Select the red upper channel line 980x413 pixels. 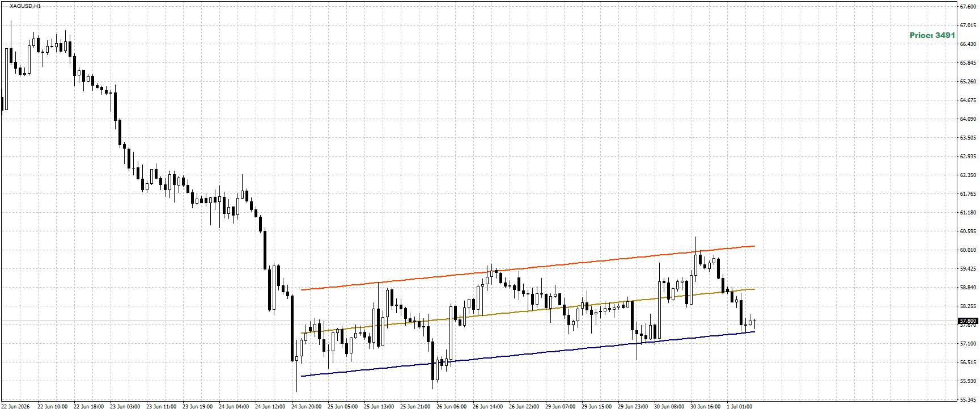point(528,268)
